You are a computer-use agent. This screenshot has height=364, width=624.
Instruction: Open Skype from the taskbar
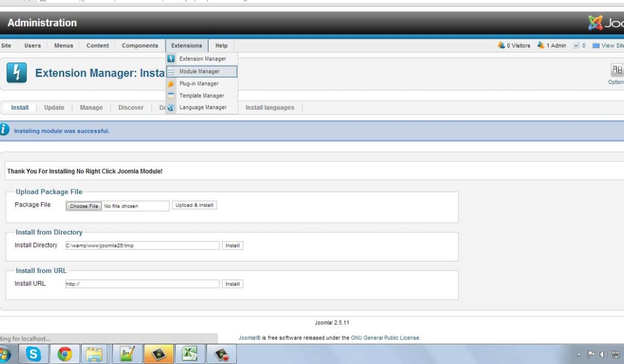click(34, 354)
